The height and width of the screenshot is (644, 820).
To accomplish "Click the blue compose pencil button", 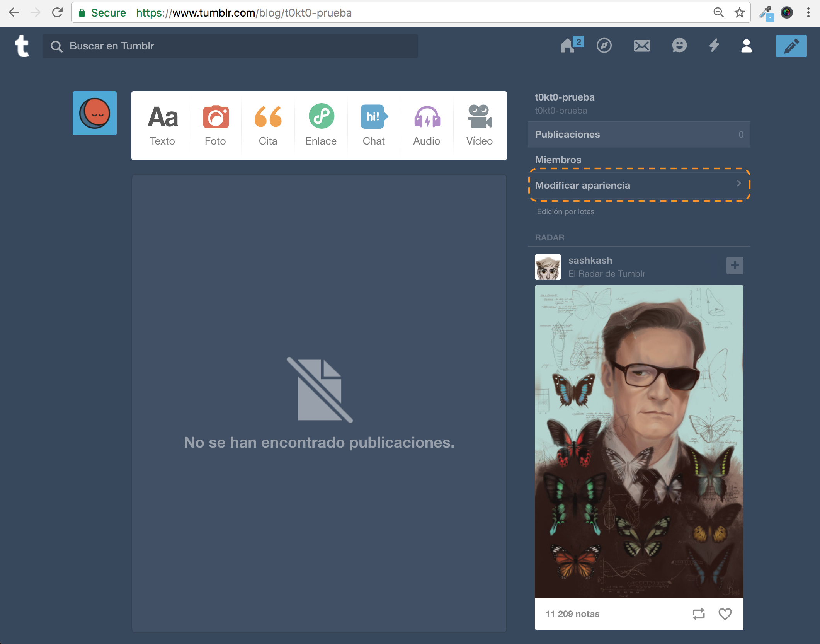I will (791, 46).
